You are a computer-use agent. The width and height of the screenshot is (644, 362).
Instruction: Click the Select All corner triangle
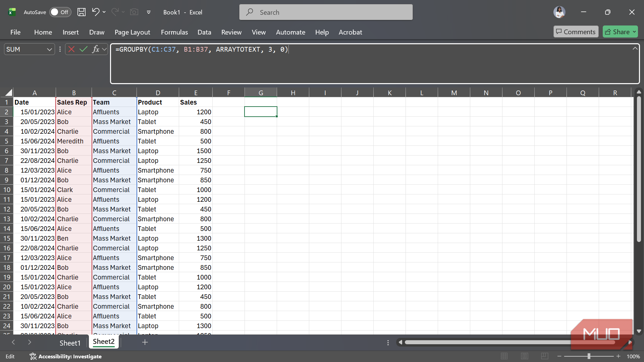[8, 93]
